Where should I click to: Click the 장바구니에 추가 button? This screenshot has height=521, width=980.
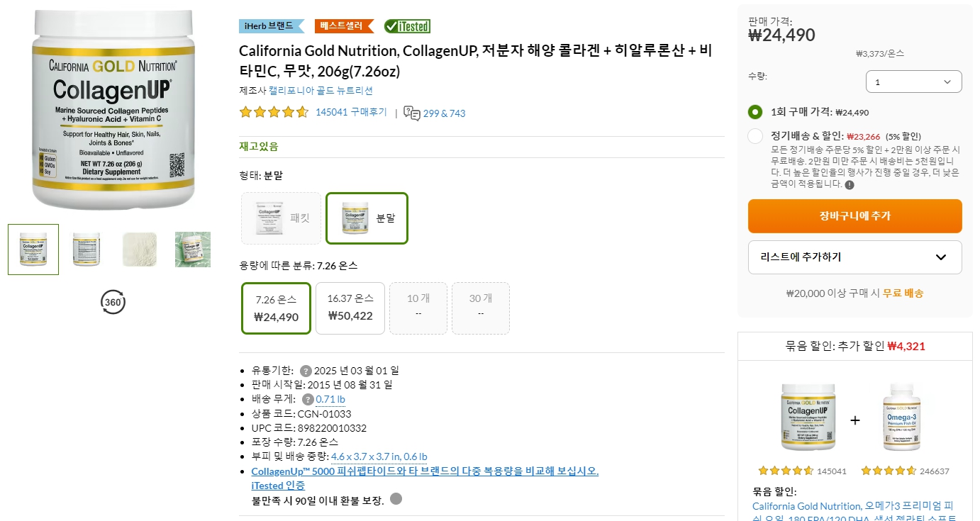coord(854,215)
